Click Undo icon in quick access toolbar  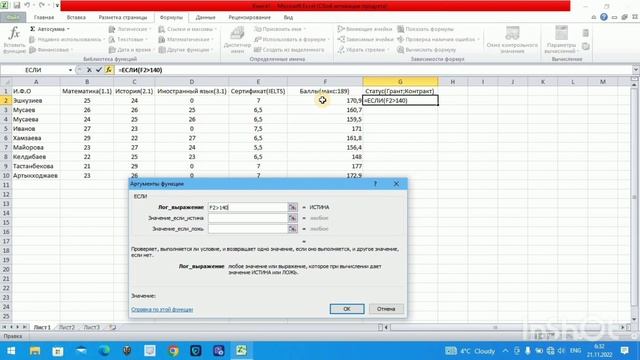27,5
